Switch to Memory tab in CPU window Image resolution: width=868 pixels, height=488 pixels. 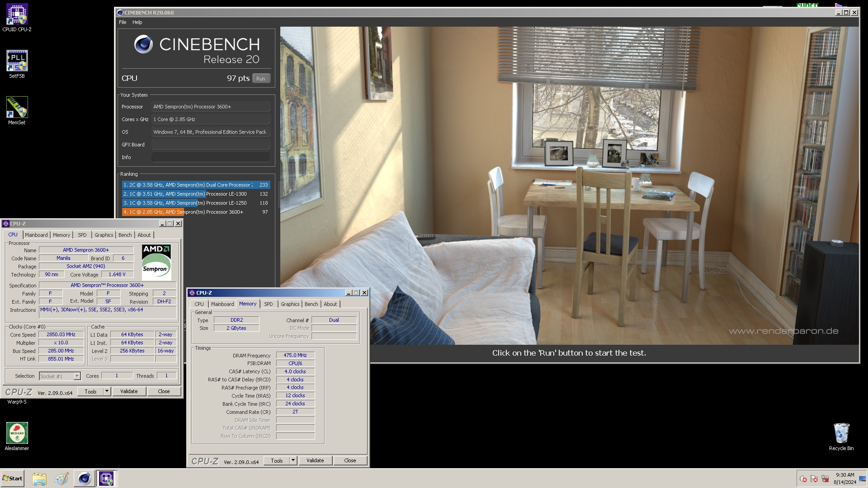click(x=61, y=235)
